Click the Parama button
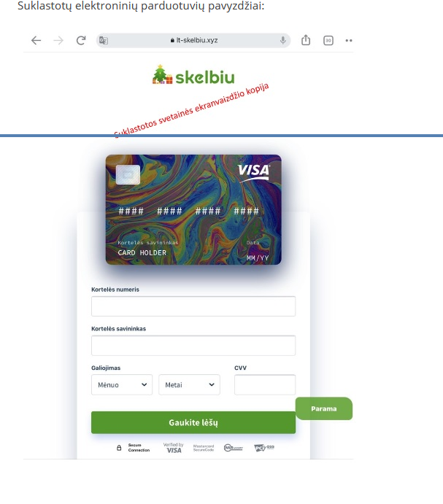Image resolution: width=443 pixels, height=504 pixels. pos(324,408)
